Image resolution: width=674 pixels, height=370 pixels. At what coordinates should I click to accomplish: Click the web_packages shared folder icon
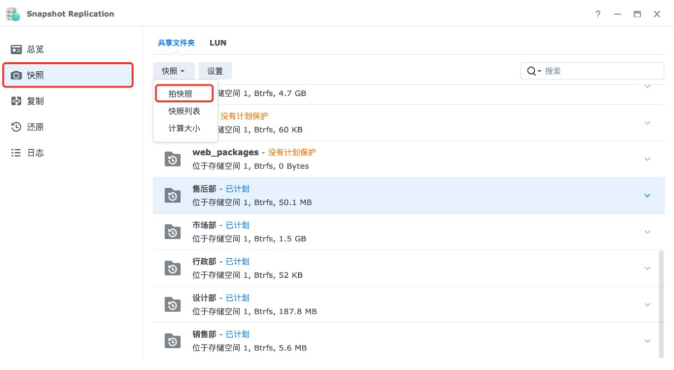point(172,159)
